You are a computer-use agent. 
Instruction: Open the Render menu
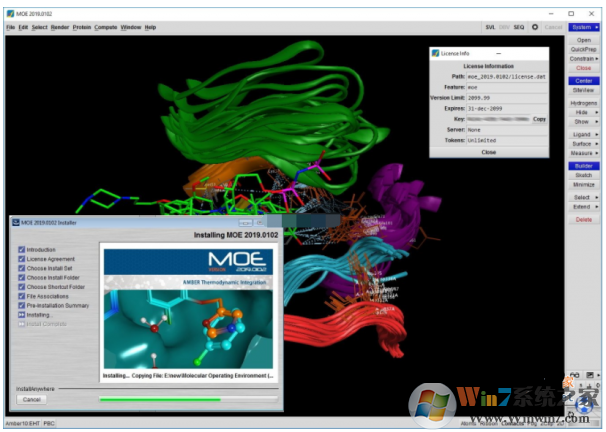pyautogui.click(x=60, y=27)
